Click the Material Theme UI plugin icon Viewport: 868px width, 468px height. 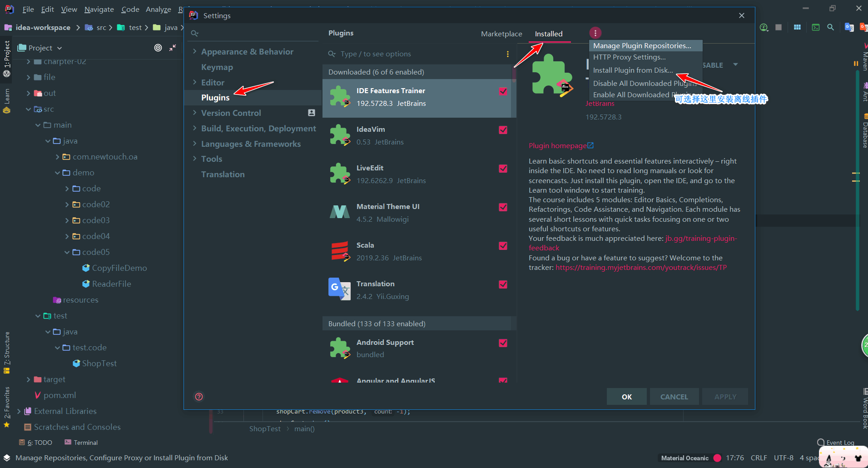340,212
